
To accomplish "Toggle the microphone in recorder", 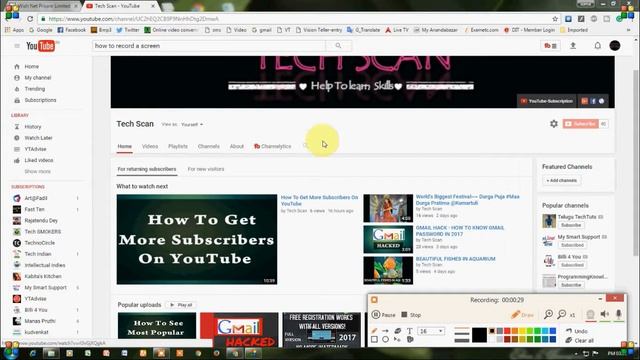I will pos(619,314).
